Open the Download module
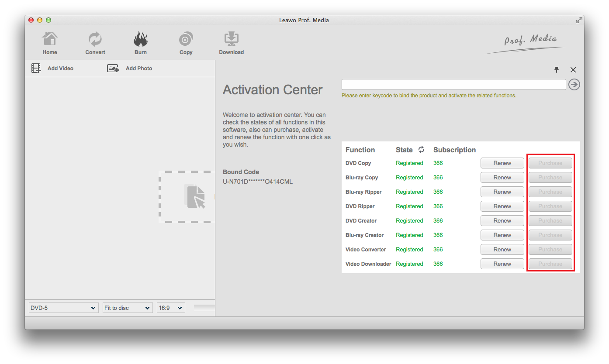Image resolution: width=609 pixels, height=364 pixels. (231, 39)
